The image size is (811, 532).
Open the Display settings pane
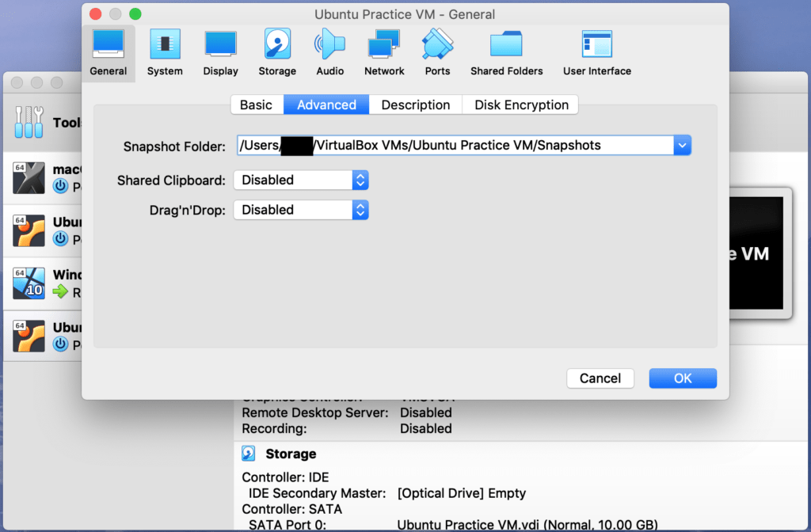pyautogui.click(x=220, y=54)
